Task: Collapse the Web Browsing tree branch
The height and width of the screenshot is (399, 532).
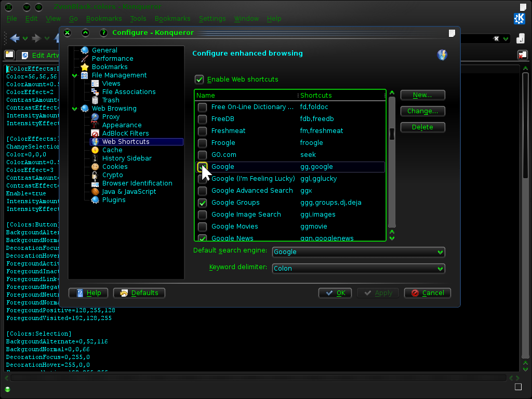Action: click(75, 109)
